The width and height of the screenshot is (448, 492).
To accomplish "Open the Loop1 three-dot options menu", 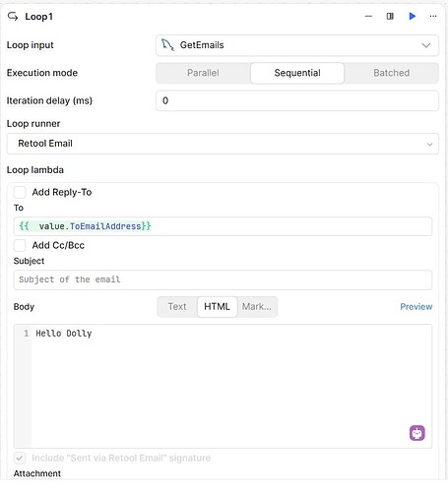I will (x=433, y=16).
